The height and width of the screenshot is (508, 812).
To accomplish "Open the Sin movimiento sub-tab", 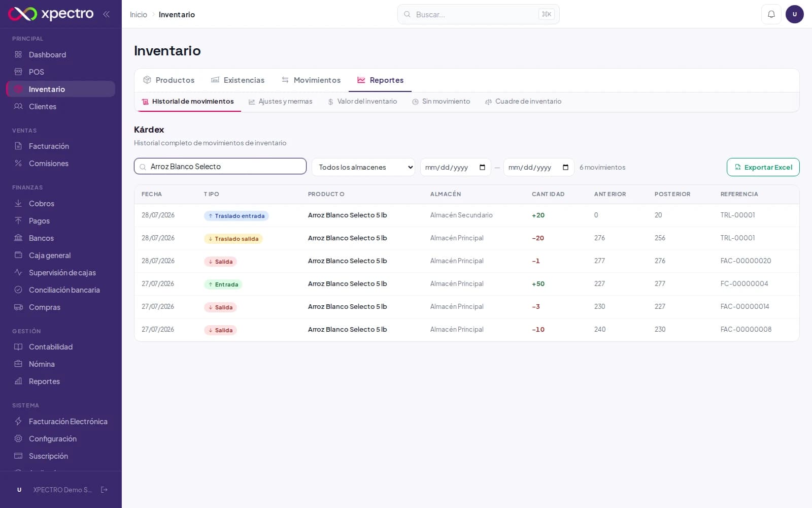I will 441,102.
